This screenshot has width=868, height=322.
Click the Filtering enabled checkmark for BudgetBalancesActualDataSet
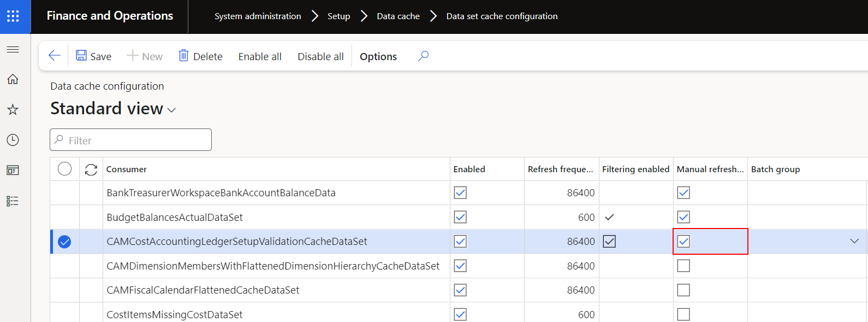609,217
